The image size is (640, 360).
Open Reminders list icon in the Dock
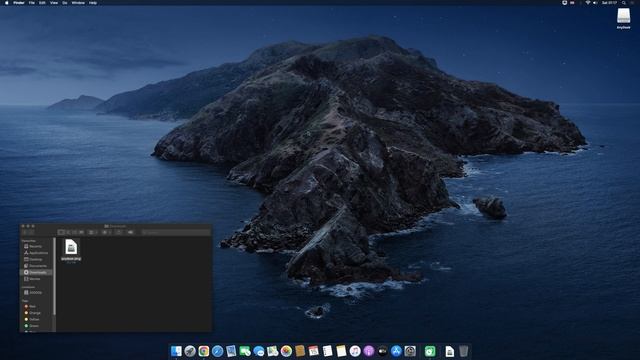click(327, 351)
